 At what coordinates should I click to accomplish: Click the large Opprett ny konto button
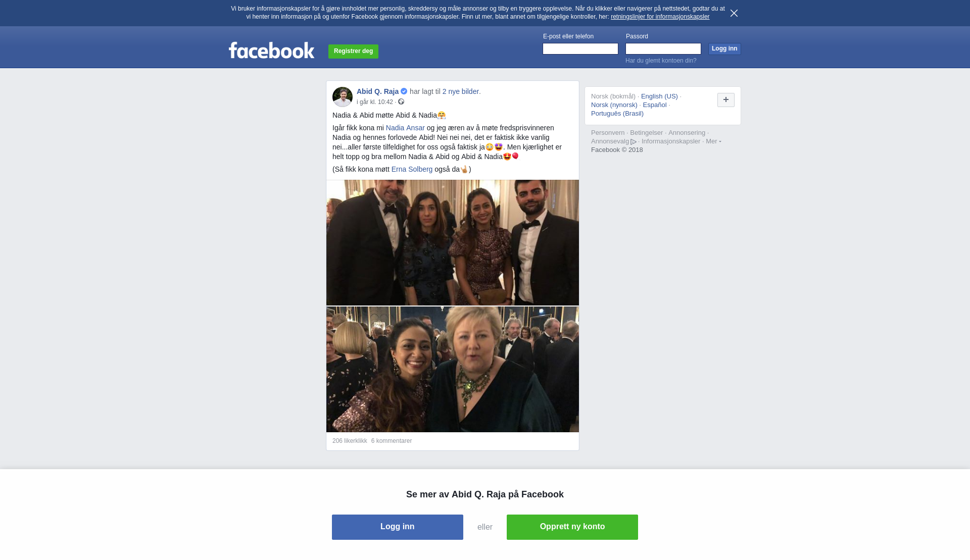click(572, 527)
